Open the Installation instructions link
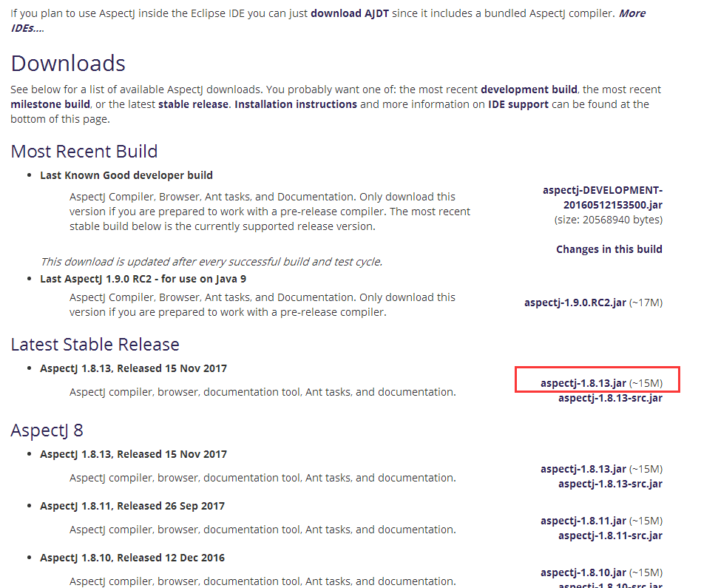 click(296, 104)
